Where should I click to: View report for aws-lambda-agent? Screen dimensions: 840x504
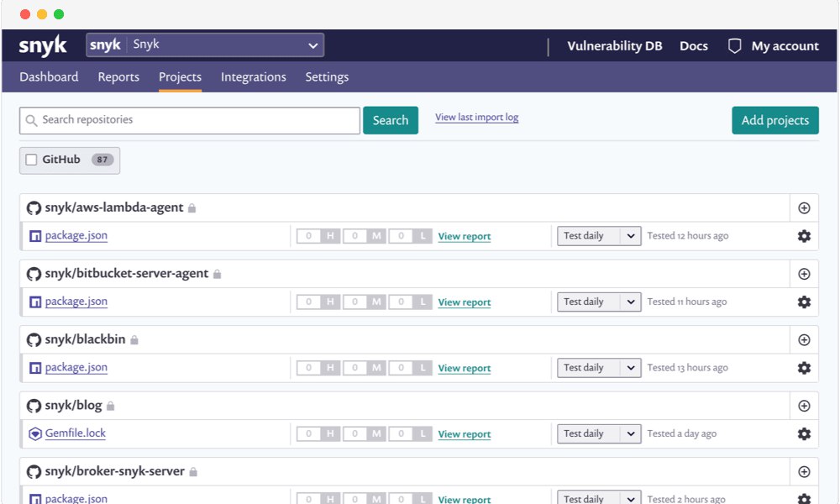465,236
